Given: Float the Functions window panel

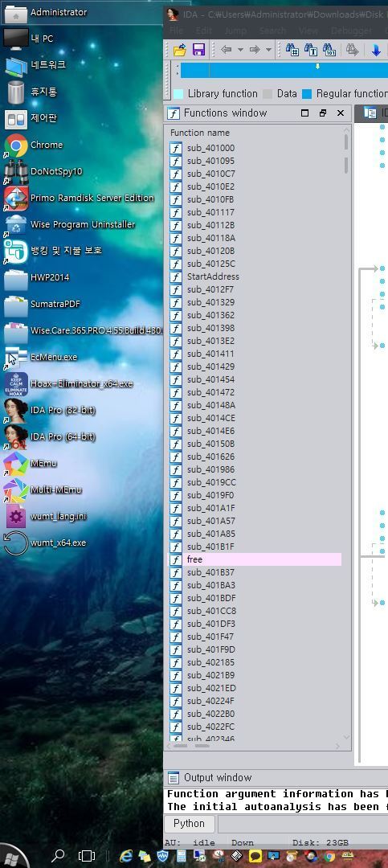Looking at the screenshot, I should point(323,113).
